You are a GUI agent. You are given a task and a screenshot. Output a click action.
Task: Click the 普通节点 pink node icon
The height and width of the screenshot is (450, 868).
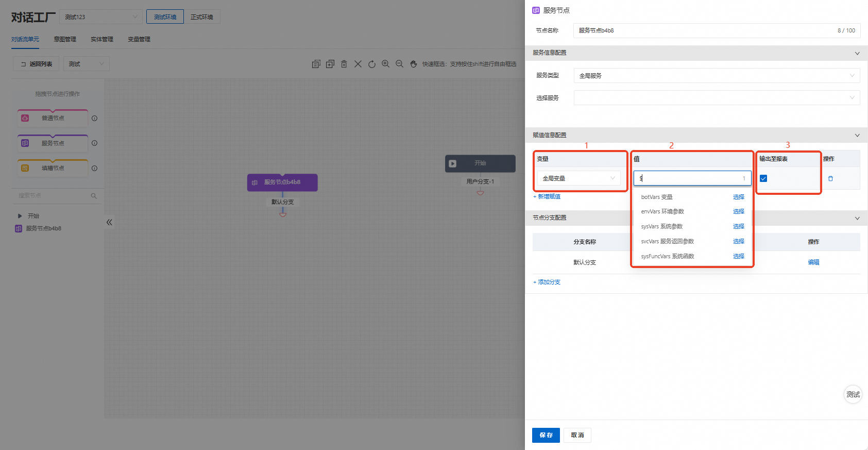25,118
